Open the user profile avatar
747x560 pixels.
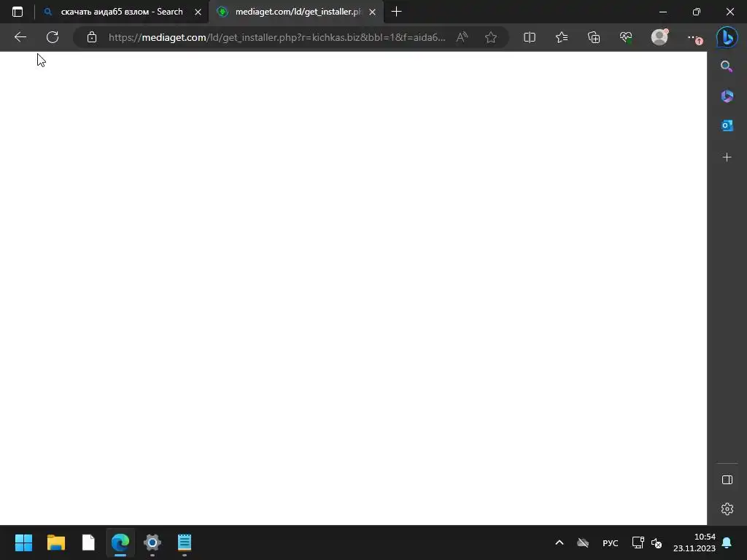[x=659, y=37]
